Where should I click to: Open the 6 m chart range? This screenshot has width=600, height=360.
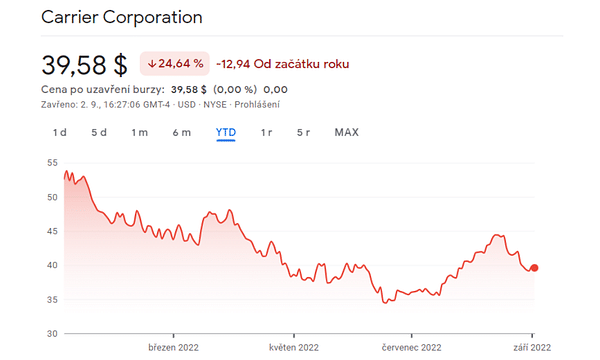pos(181,132)
